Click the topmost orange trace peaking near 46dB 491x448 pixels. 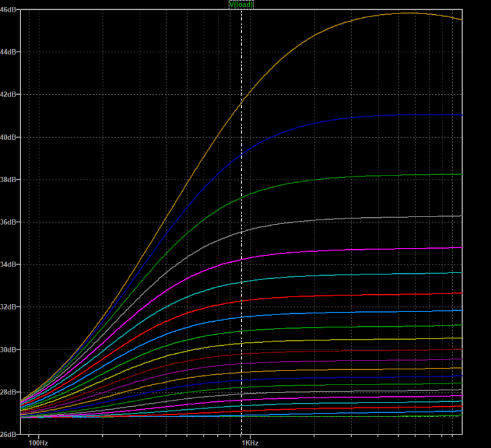pos(369,17)
